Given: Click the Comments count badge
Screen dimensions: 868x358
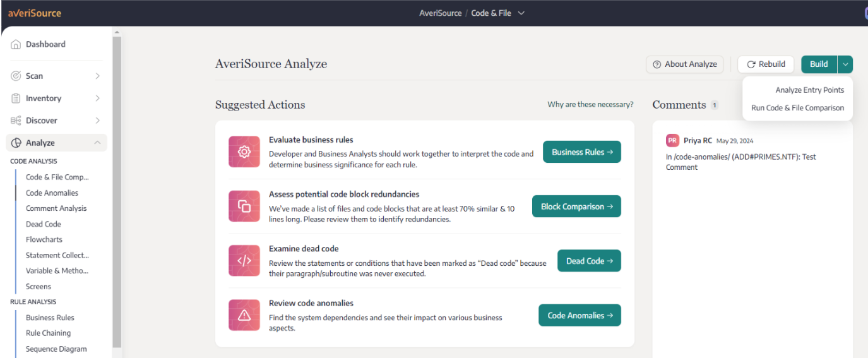Looking at the screenshot, I should click(x=715, y=105).
